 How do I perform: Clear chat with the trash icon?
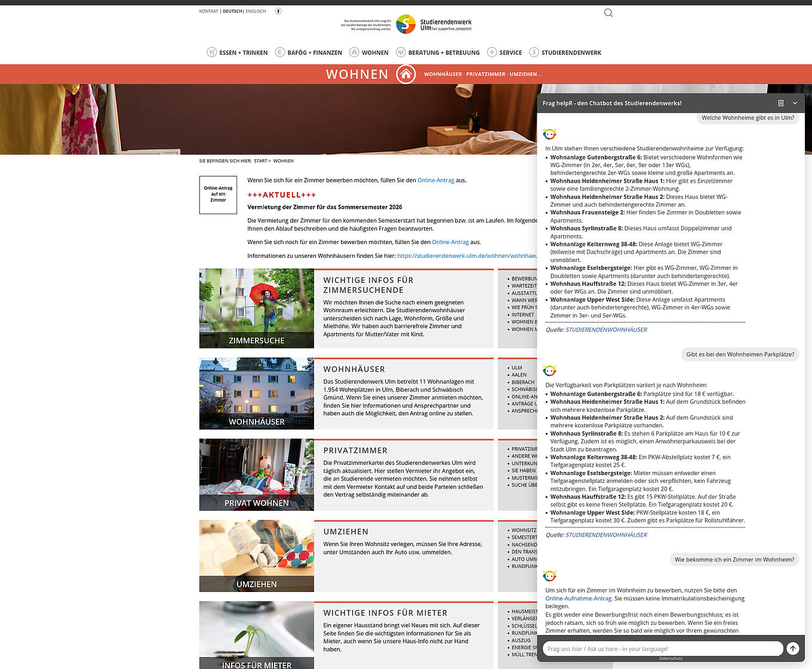(x=780, y=103)
